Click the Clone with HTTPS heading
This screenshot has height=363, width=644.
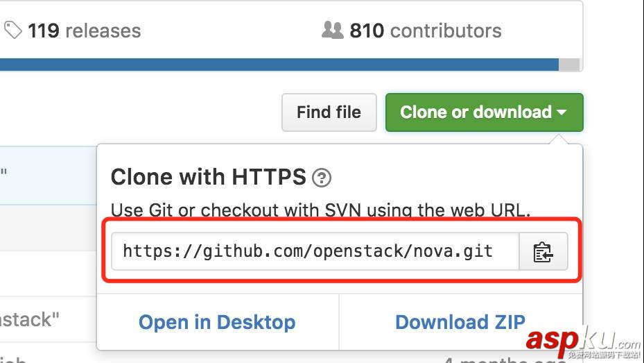tap(208, 177)
